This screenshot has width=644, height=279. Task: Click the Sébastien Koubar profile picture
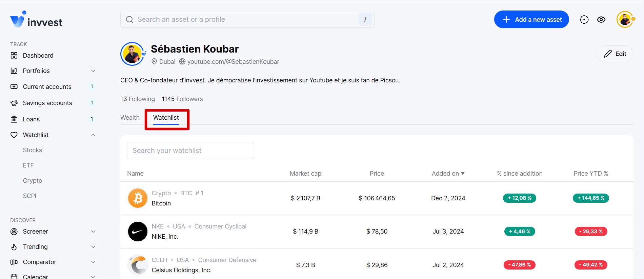coord(133,54)
